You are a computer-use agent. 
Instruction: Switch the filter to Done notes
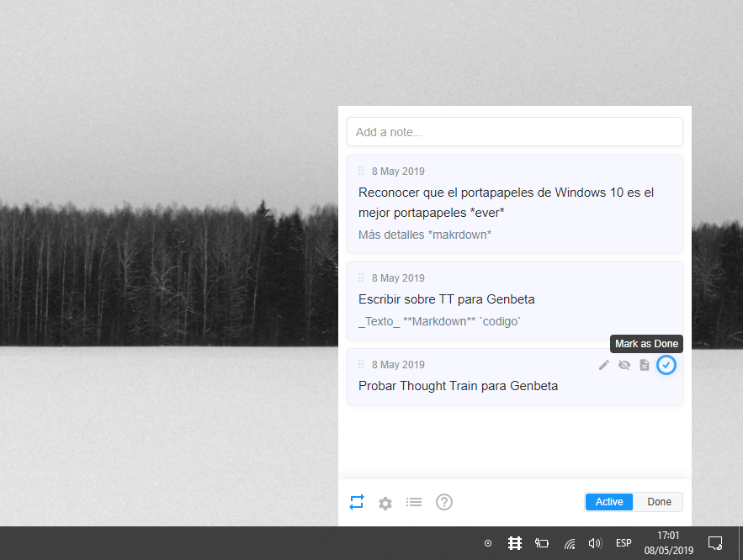point(658,501)
